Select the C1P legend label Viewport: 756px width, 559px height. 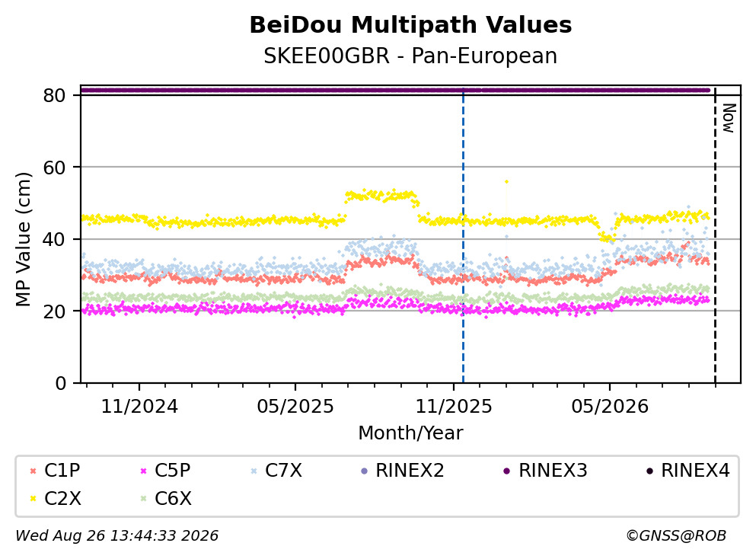coord(62,470)
